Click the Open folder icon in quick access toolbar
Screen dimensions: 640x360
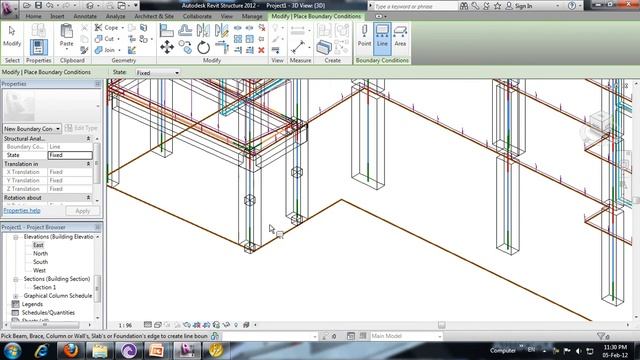pos(27,6)
